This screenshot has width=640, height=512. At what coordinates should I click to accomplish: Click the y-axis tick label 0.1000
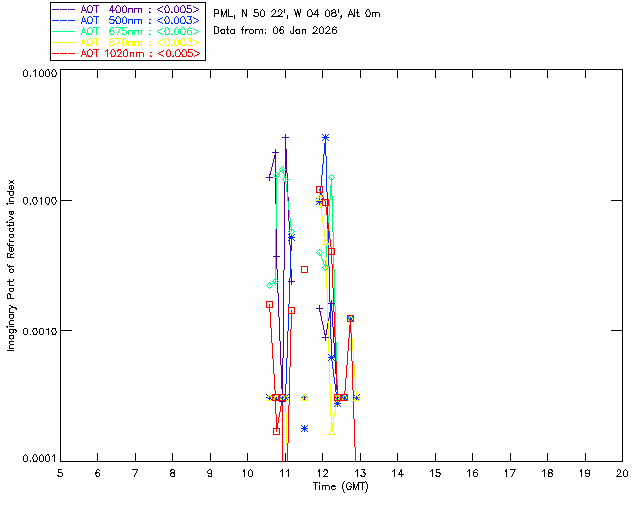click(39, 73)
